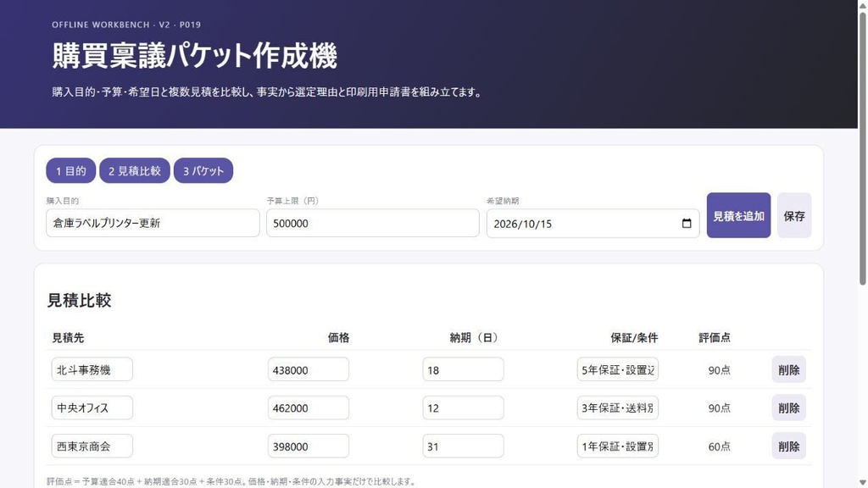Click the 60点 score for 西東京商会
868x488 pixels.
tap(719, 446)
